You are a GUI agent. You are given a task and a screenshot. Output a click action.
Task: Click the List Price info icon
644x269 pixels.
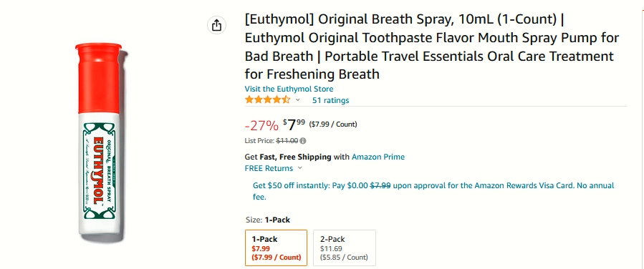tap(303, 141)
